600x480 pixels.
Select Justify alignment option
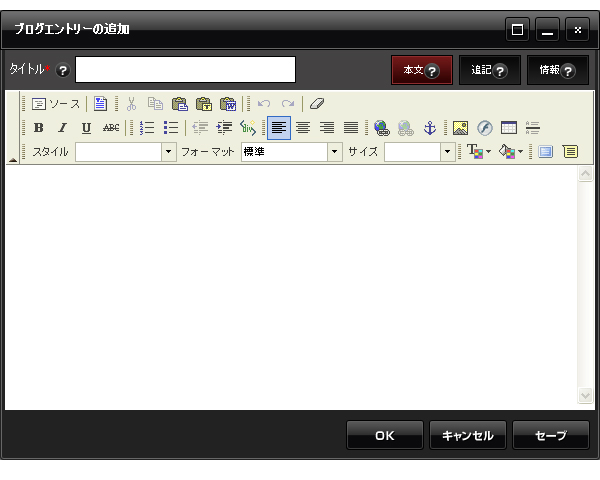[x=351, y=128]
